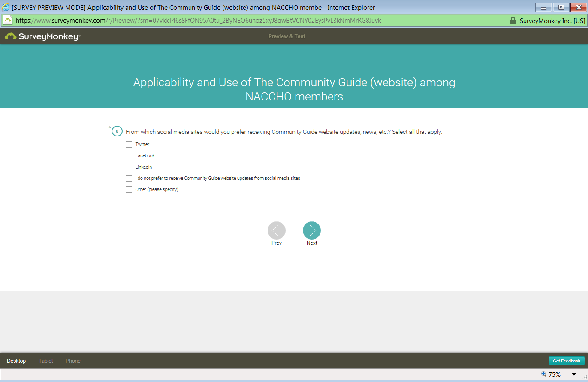Viewport: 588px width, 382px height.
Task: Click the Internet Explorer icon in title bar
Action: tap(6, 7)
